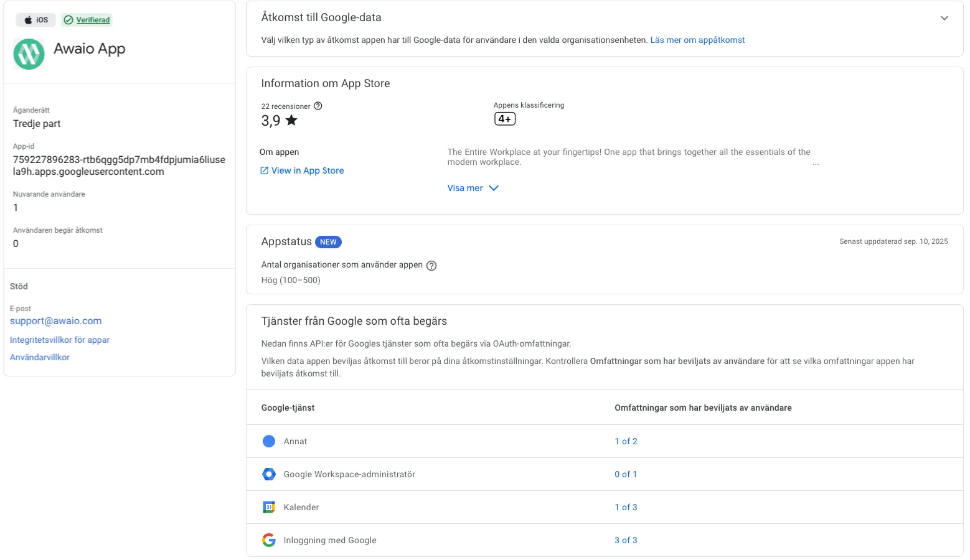
Task: Click the Annat row label
Action: (x=295, y=441)
